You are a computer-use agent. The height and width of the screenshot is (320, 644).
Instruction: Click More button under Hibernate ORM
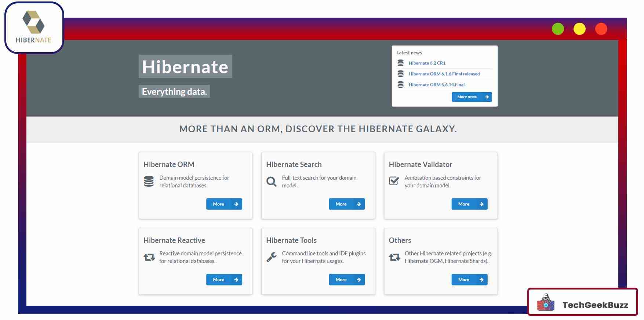(224, 204)
